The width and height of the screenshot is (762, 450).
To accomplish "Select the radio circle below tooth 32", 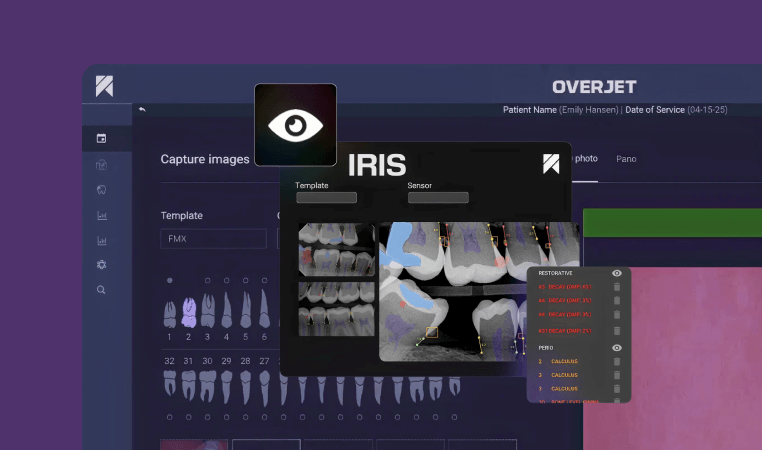I will pyautogui.click(x=170, y=417).
